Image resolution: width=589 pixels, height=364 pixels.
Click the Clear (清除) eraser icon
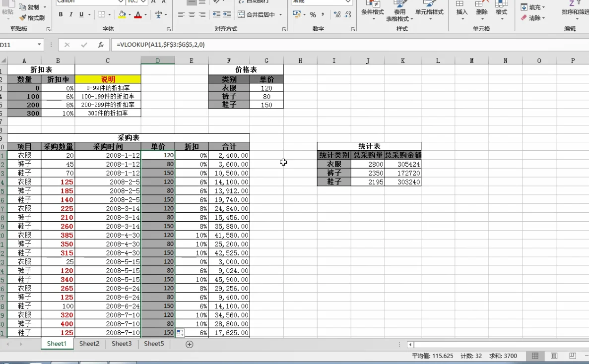pyautogui.click(x=524, y=18)
